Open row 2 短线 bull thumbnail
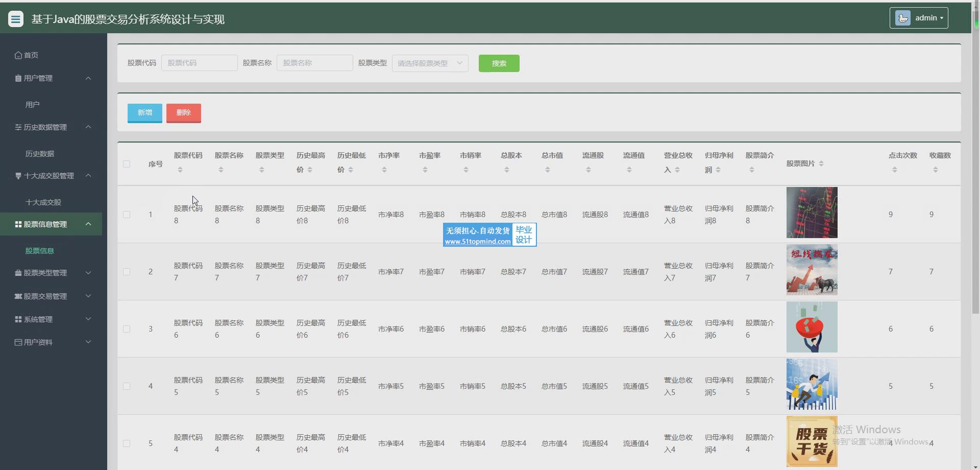 coord(812,270)
